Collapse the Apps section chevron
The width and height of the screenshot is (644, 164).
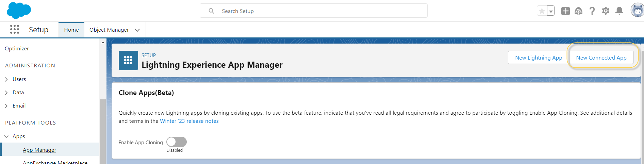tap(6, 136)
